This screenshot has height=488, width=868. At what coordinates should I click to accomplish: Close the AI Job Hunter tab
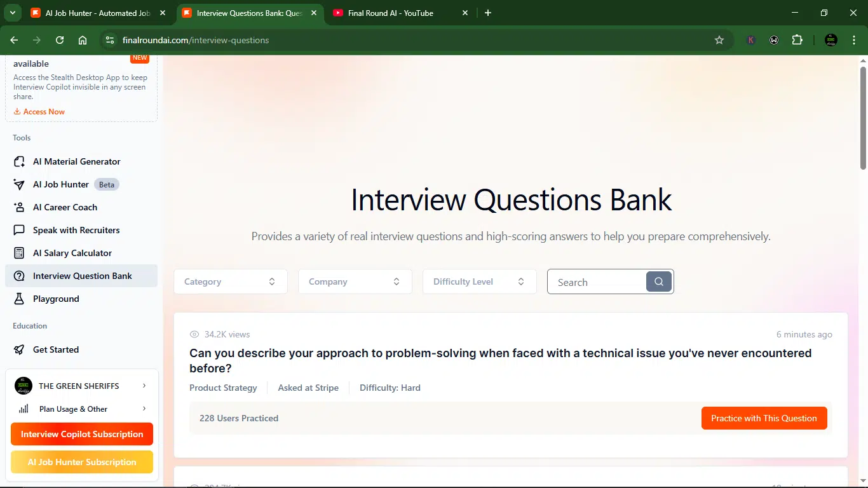(x=163, y=13)
